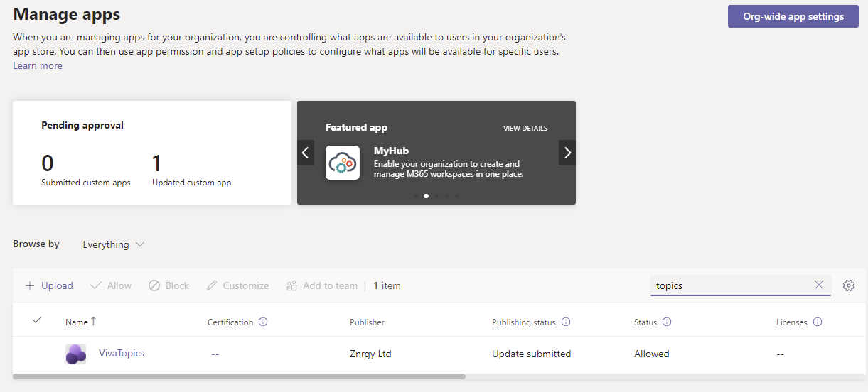The height and width of the screenshot is (392, 868).
Task: Open the column settings gear icon
Action: [x=848, y=285]
